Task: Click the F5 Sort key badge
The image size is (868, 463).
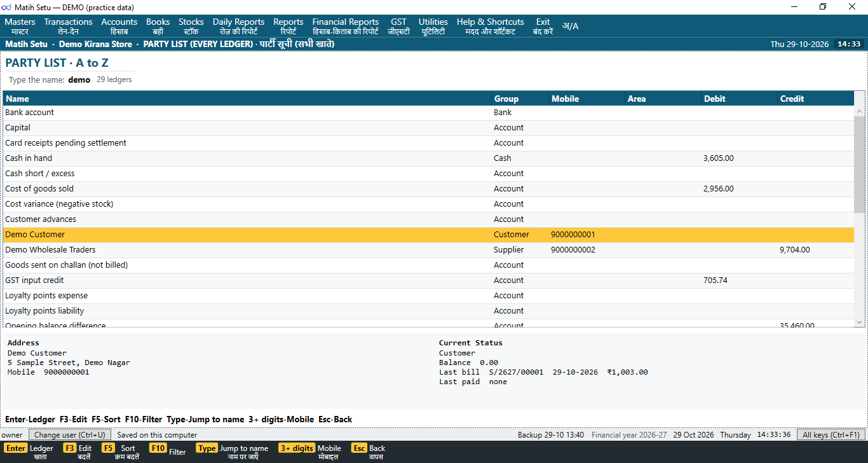Action: pos(121,452)
